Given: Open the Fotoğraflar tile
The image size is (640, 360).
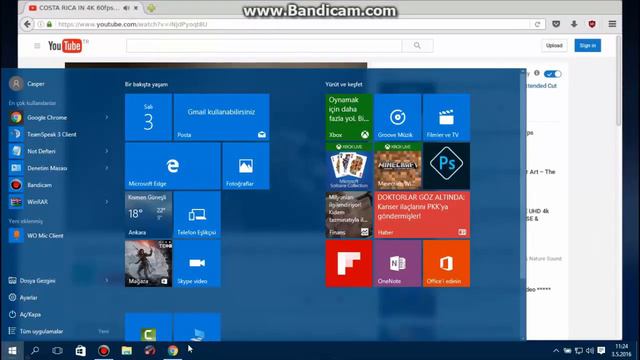Looking at the screenshot, I should [x=246, y=166].
